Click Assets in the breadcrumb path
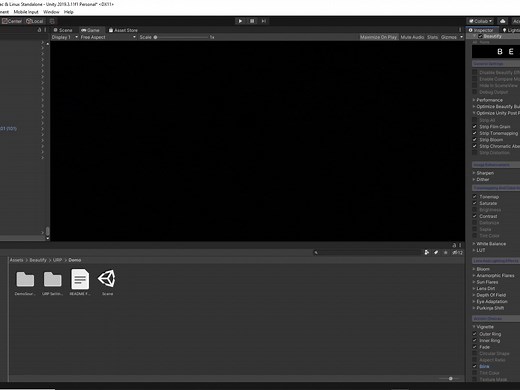Screen dimensions: 520x390 point(16,260)
